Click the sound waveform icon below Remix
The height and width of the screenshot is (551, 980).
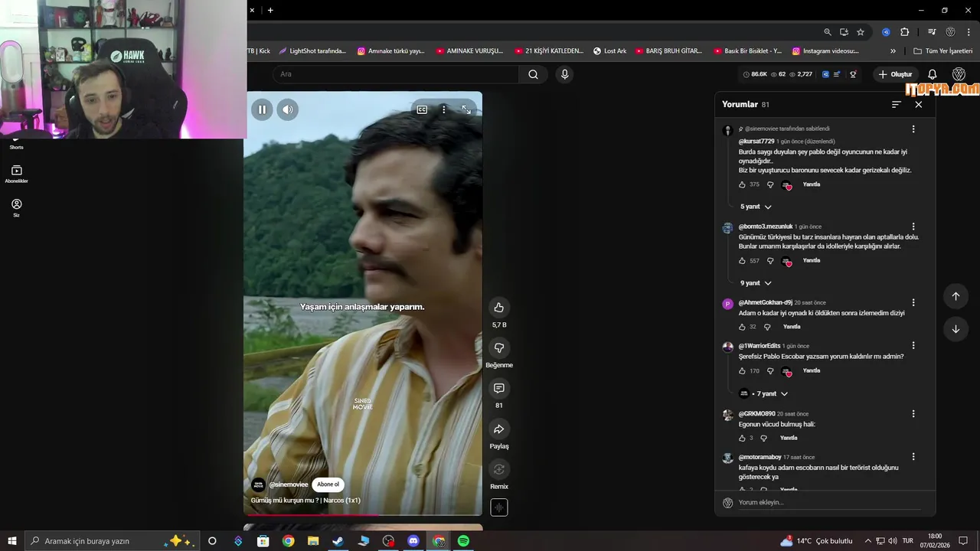click(499, 507)
